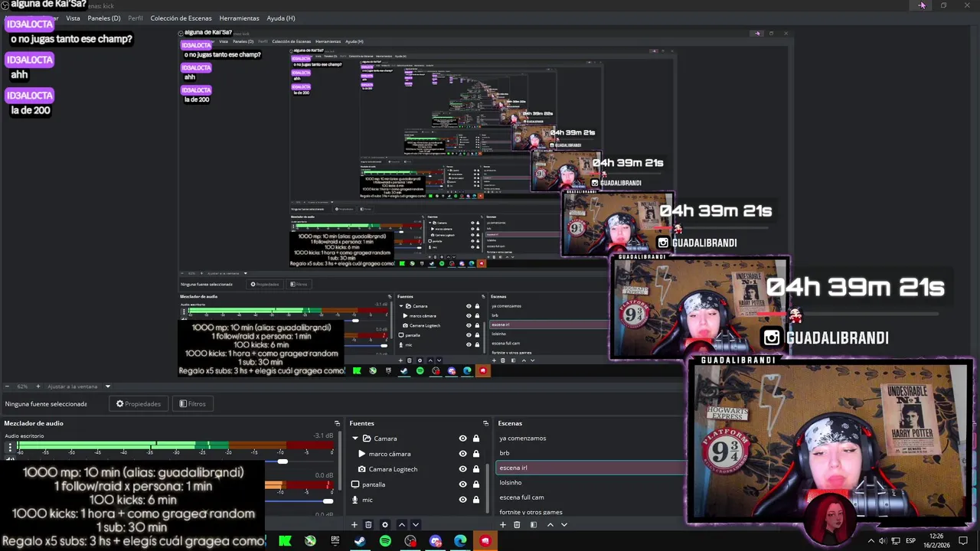Hide the Camara group
980x551 pixels.
coord(462,439)
